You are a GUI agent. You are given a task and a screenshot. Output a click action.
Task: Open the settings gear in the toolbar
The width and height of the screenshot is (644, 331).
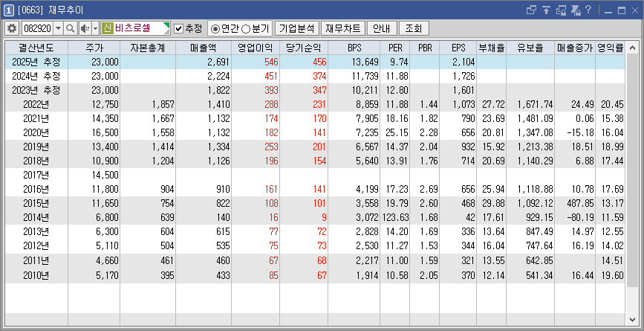click(13, 28)
